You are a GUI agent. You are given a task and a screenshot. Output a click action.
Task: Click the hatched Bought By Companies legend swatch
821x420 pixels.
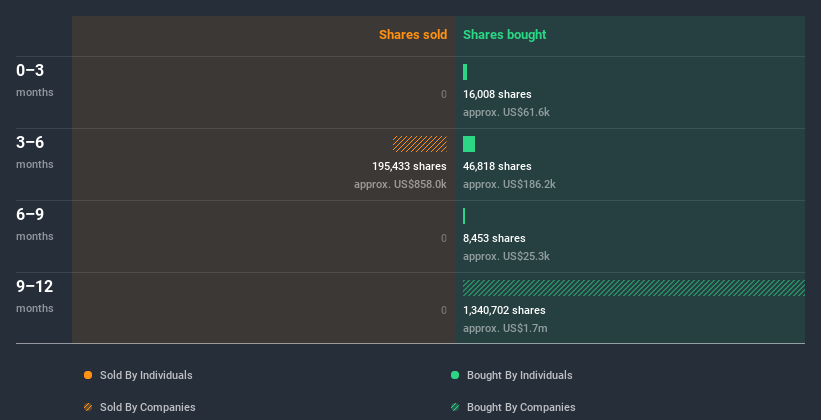point(455,407)
